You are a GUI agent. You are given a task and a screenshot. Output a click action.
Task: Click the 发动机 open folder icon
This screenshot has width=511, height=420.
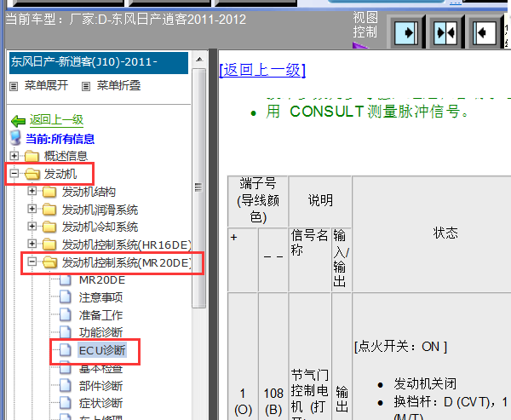coord(32,174)
